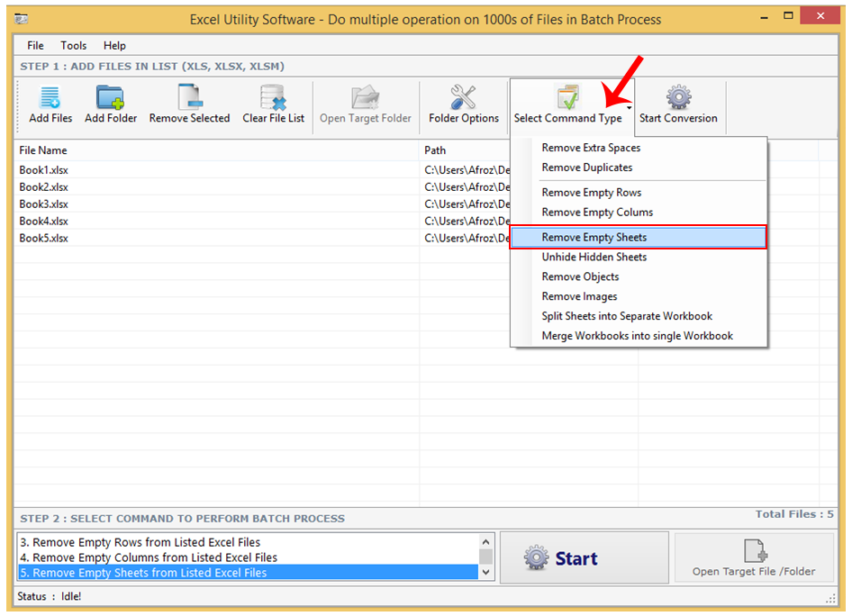
Task: Click the Select Command Type icon
Action: [x=567, y=97]
